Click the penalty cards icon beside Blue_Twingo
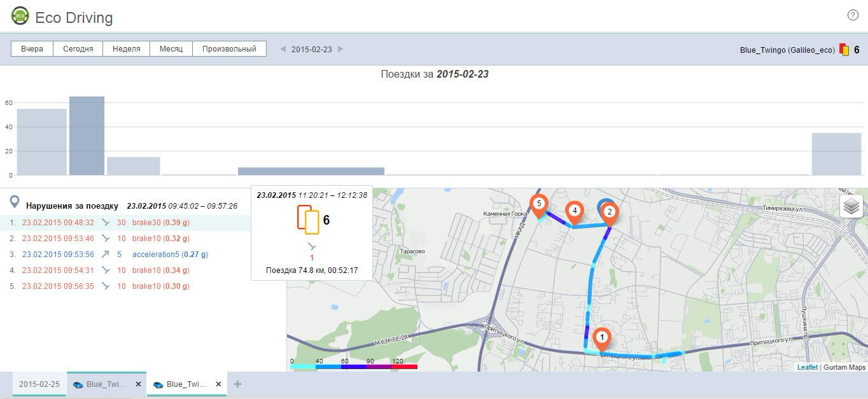The width and height of the screenshot is (868, 399). (844, 50)
